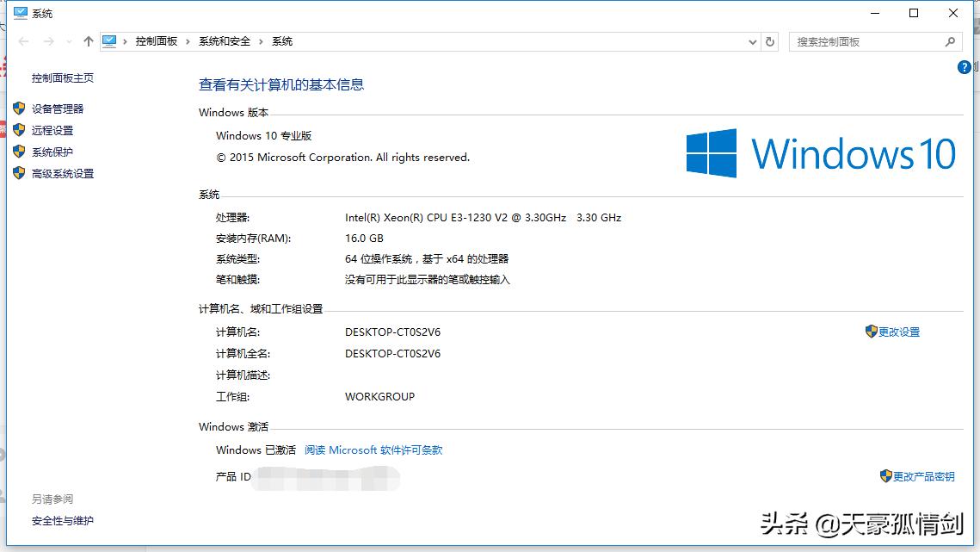
Task: Click the refresh icon in address bar
Action: point(768,40)
